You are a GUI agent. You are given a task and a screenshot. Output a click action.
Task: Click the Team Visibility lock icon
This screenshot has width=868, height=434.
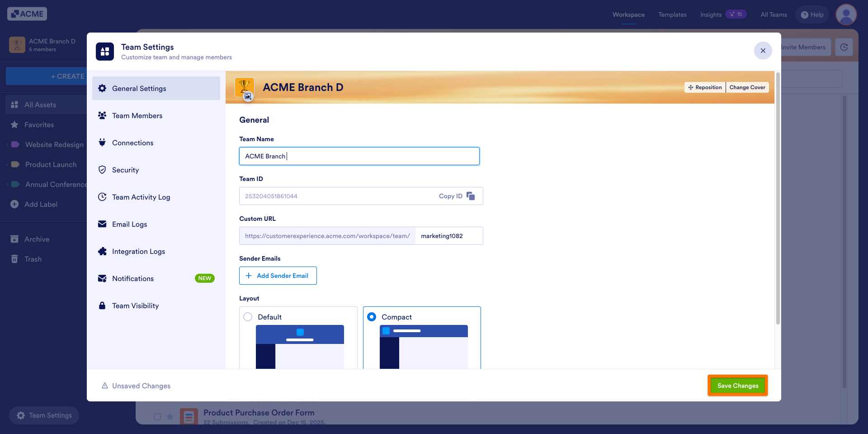(x=102, y=305)
